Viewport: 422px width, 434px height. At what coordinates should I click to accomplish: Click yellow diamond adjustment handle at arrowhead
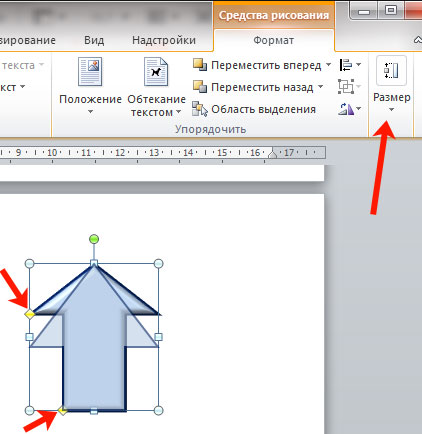click(x=29, y=314)
